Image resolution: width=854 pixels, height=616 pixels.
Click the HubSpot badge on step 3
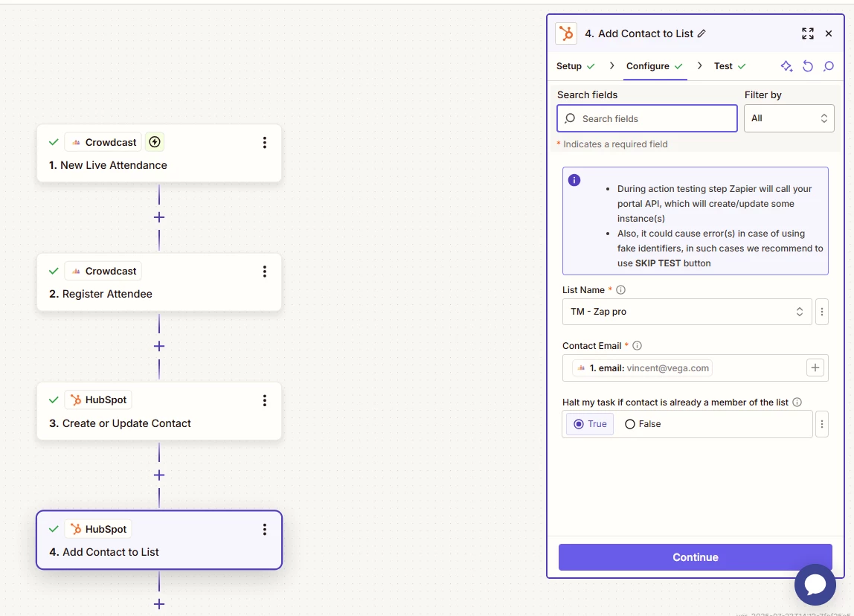(x=99, y=400)
